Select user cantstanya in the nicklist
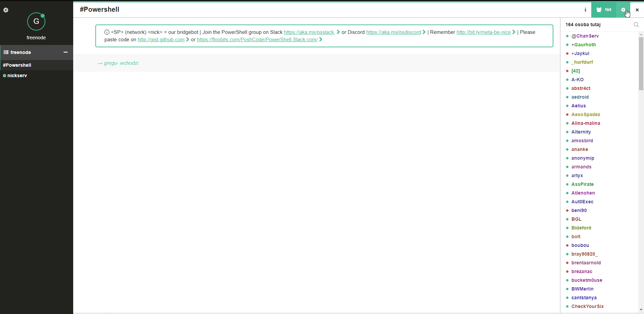This screenshot has height=314, width=644. (x=584, y=298)
